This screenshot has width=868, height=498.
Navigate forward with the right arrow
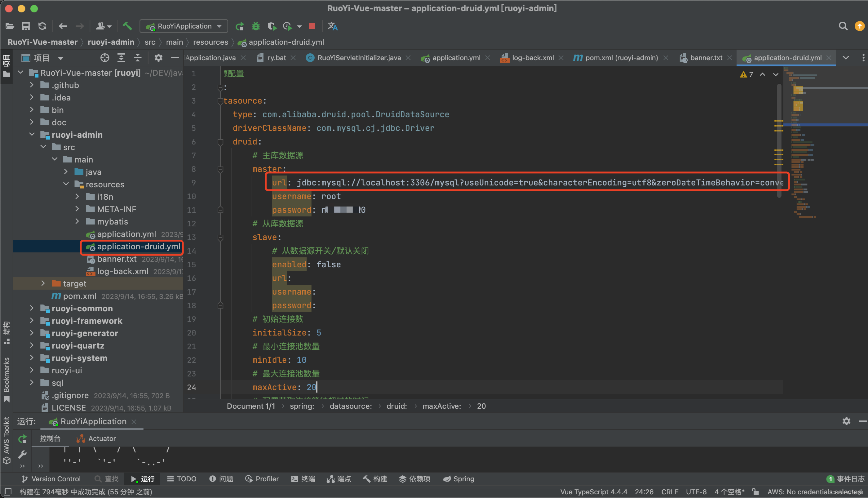point(80,26)
